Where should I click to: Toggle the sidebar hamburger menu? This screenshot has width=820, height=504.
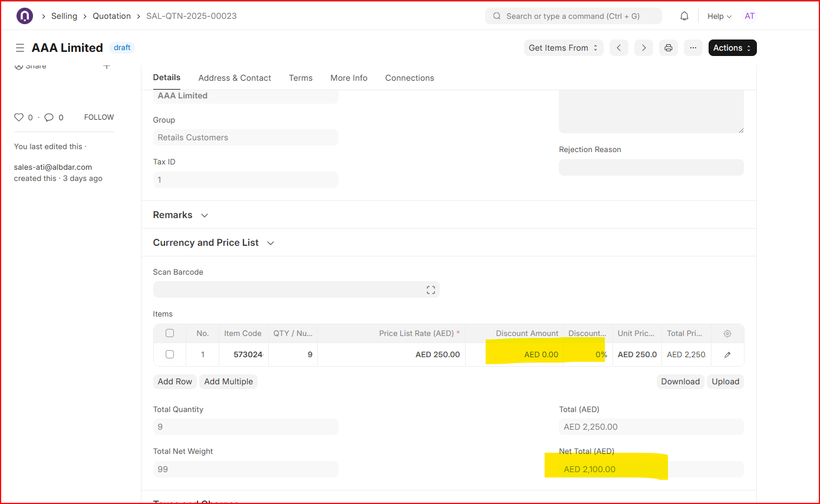pyautogui.click(x=20, y=48)
